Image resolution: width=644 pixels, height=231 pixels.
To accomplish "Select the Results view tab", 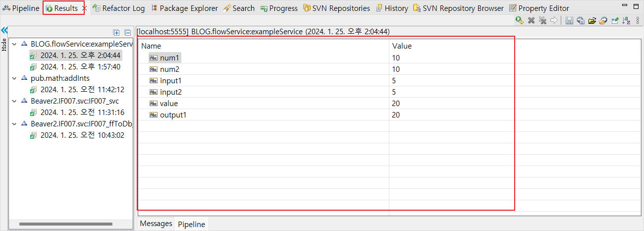I will (x=61, y=8).
